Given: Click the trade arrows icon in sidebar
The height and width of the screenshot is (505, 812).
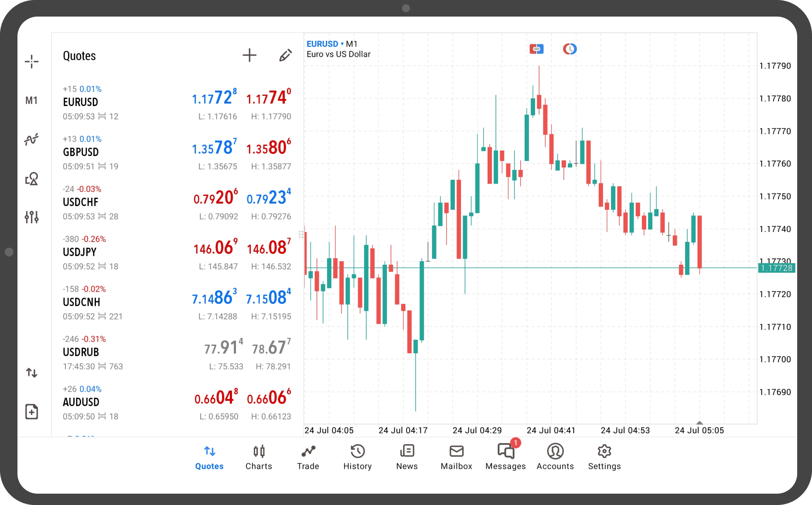Looking at the screenshot, I should (x=31, y=373).
